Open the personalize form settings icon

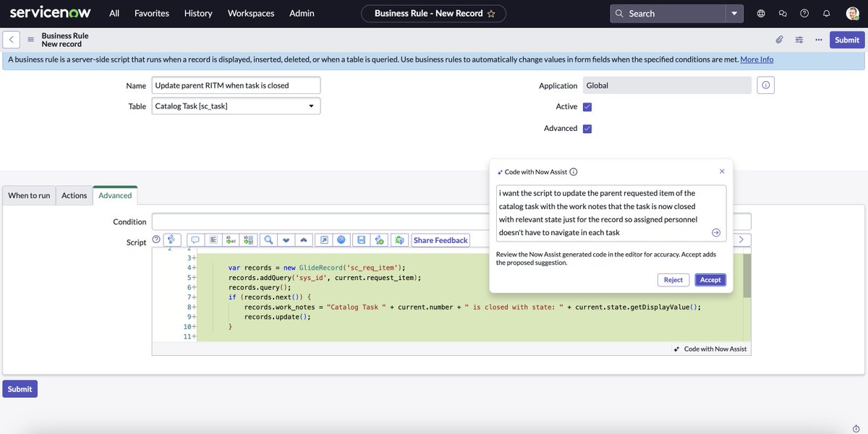click(x=799, y=40)
